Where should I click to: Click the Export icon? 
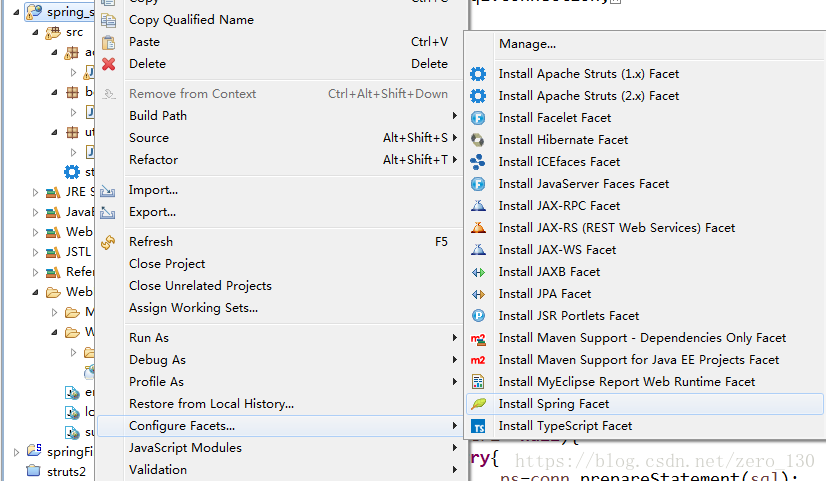[x=108, y=212]
